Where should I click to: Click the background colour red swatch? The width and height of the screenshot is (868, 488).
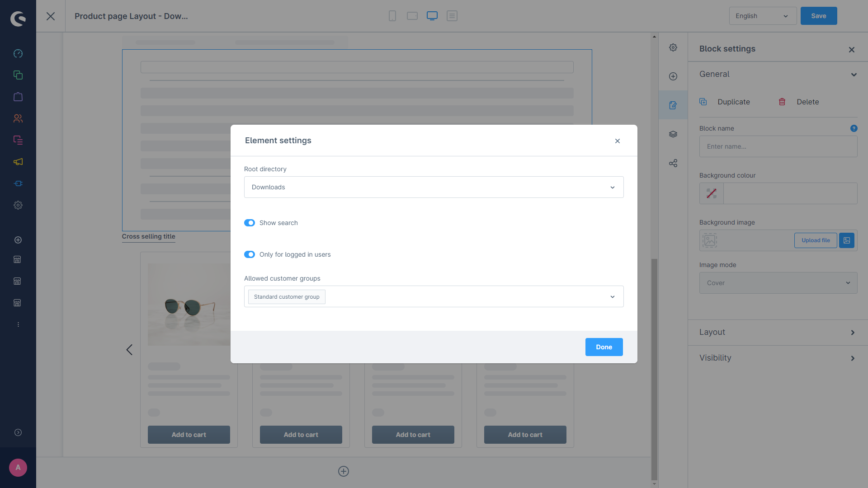(x=711, y=193)
